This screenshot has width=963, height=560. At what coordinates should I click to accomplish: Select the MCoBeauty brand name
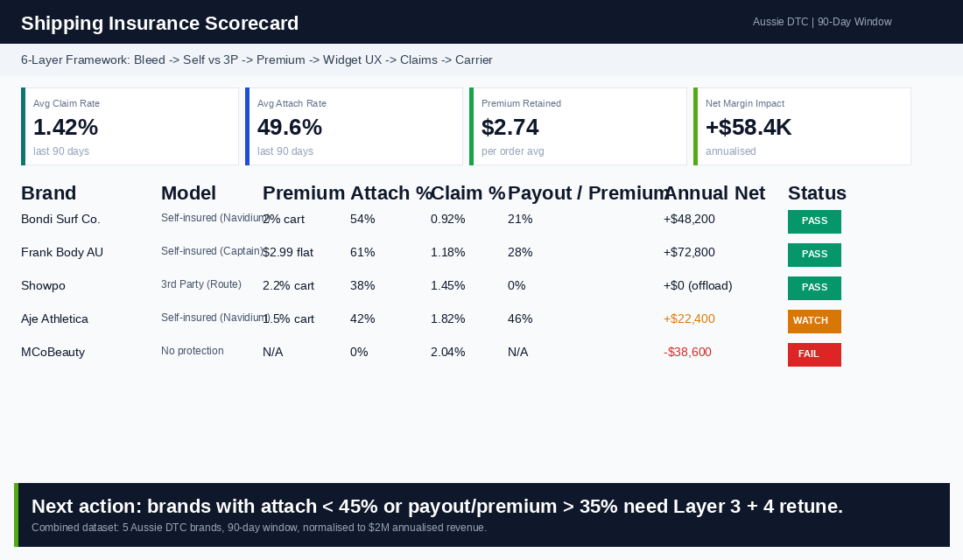coord(53,352)
